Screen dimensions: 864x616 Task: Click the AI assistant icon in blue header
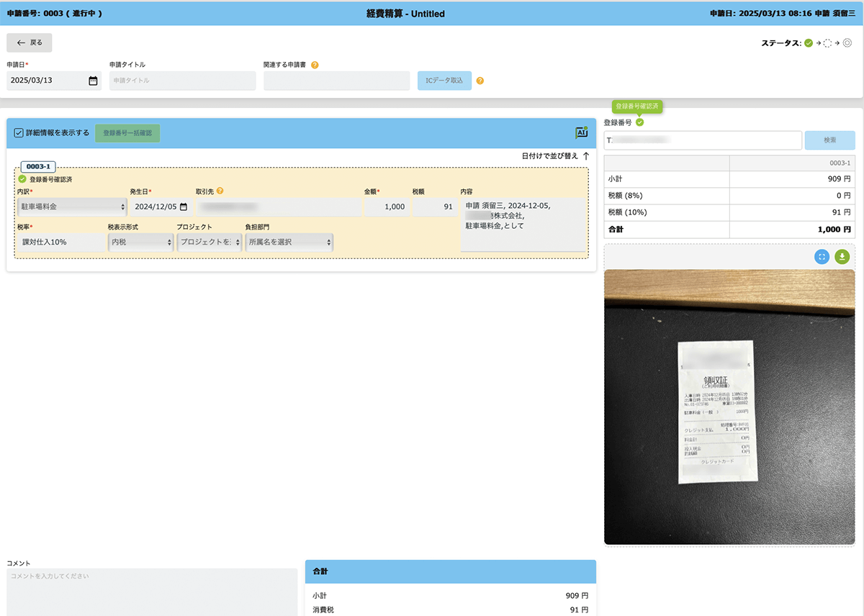581,132
